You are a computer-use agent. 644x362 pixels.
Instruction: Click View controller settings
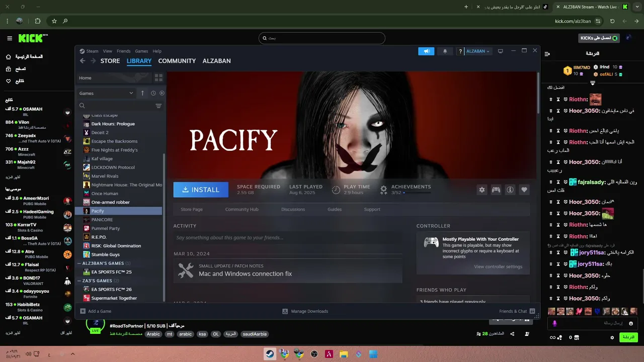pos(498,266)
